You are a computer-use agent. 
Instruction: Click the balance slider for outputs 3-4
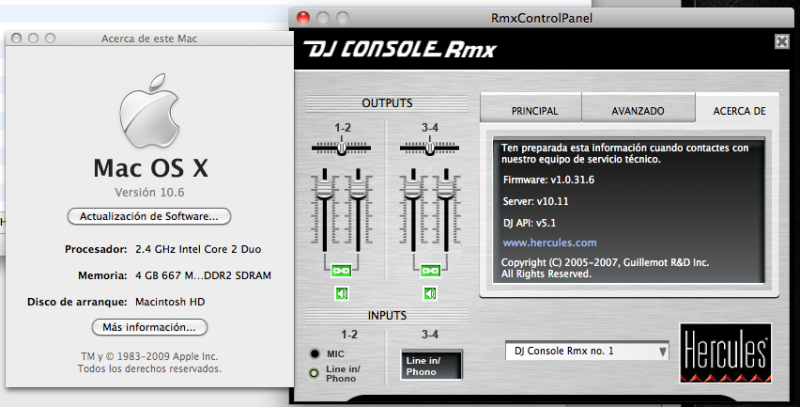click(x=430, y=148)
